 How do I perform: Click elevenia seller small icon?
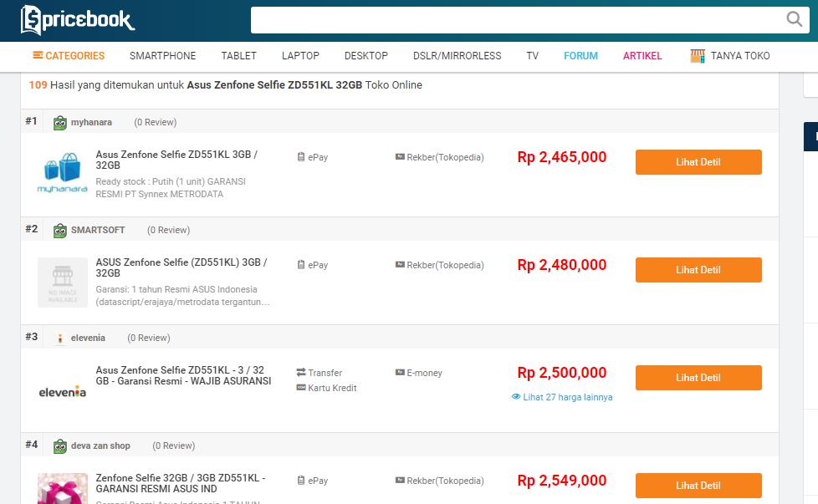click(x=60, y=339)
